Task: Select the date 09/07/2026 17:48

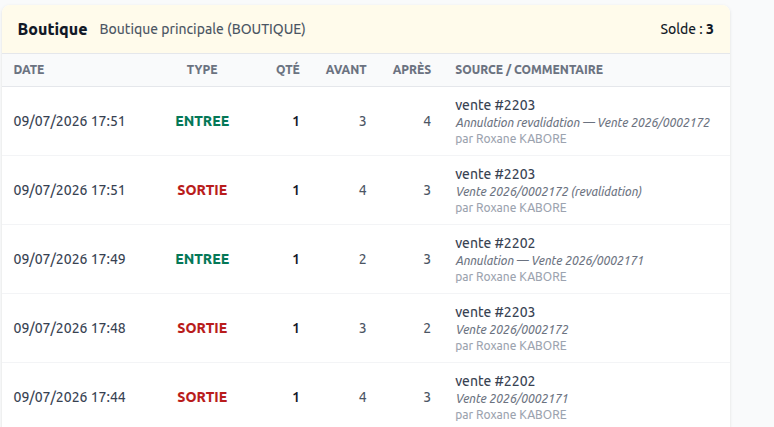Action: 69,328
